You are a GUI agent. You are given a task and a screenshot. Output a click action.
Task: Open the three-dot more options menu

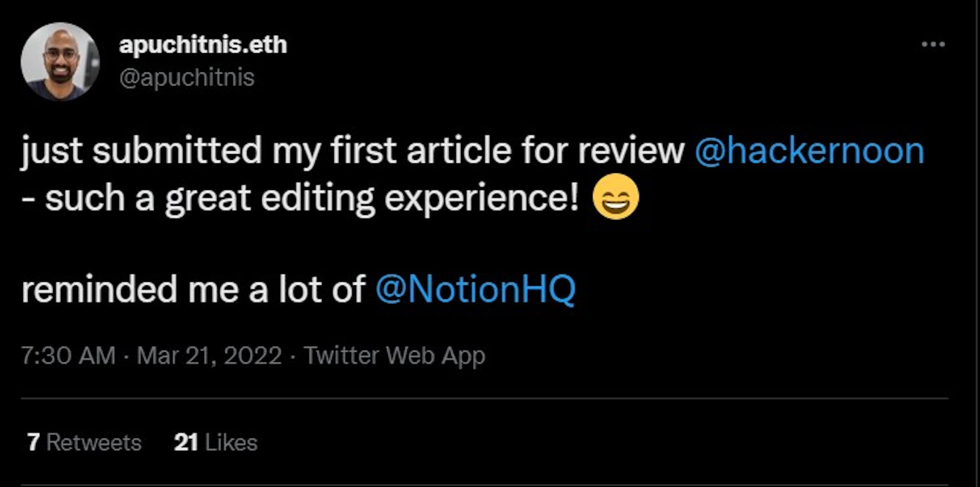tap(933, 44)
